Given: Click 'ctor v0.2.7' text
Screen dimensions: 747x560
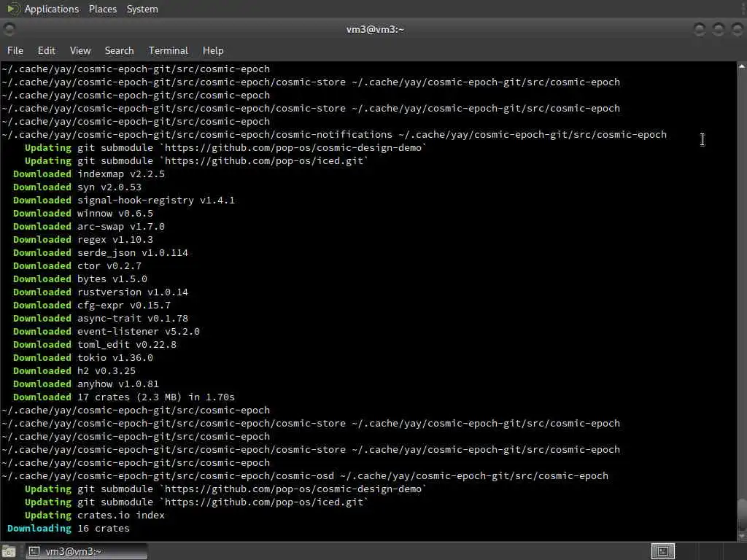Looking at the screenshot, I should tap(109, 265).
